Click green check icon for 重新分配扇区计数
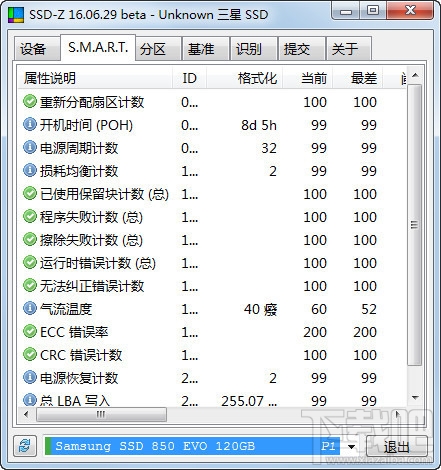441x470 pixels. [30, 101]
